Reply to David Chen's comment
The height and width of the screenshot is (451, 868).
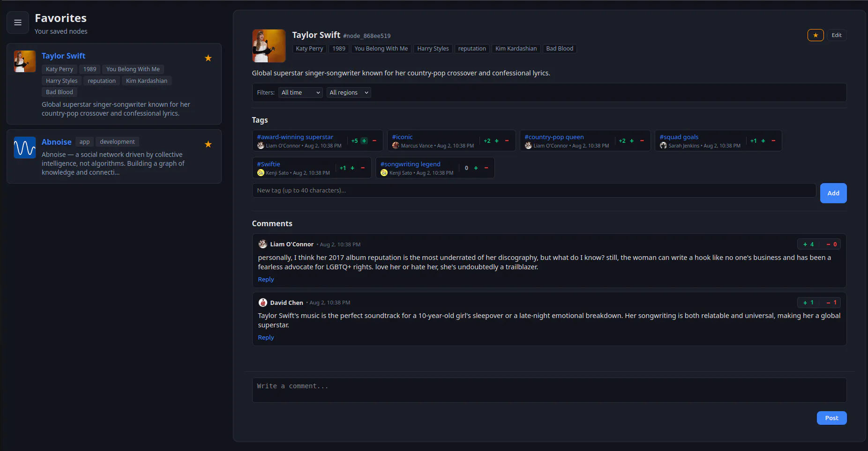[266, 338]
